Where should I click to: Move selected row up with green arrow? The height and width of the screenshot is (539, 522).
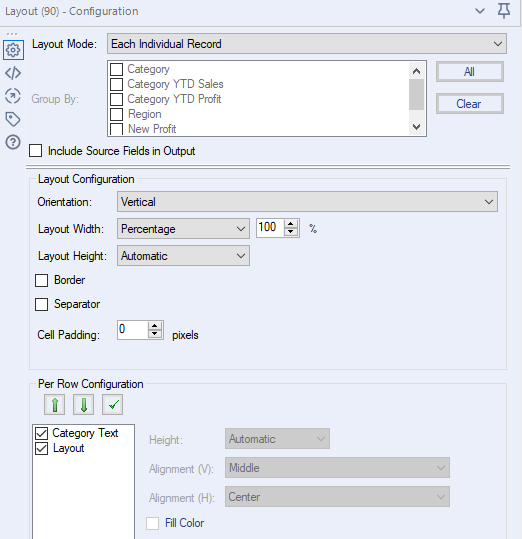(55, 405)
